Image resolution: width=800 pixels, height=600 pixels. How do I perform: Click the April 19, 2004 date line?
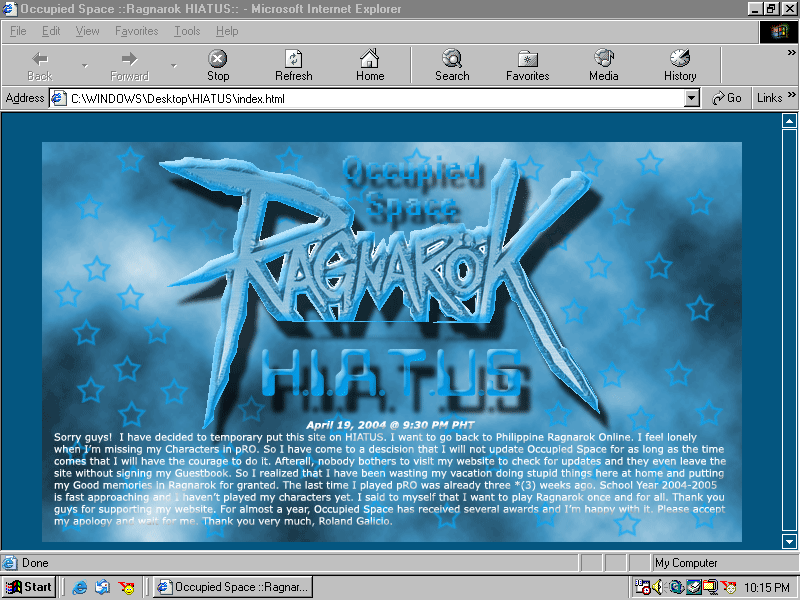point(390,425)
